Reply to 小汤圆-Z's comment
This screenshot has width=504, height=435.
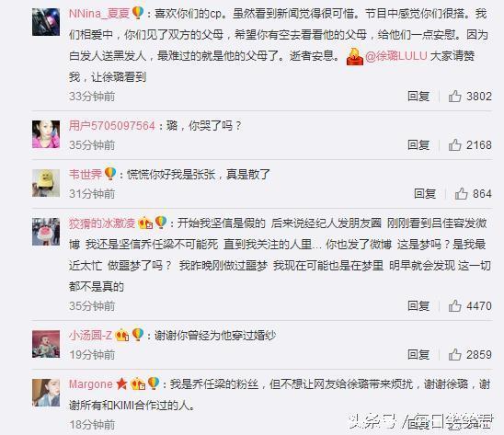(418, 355)
